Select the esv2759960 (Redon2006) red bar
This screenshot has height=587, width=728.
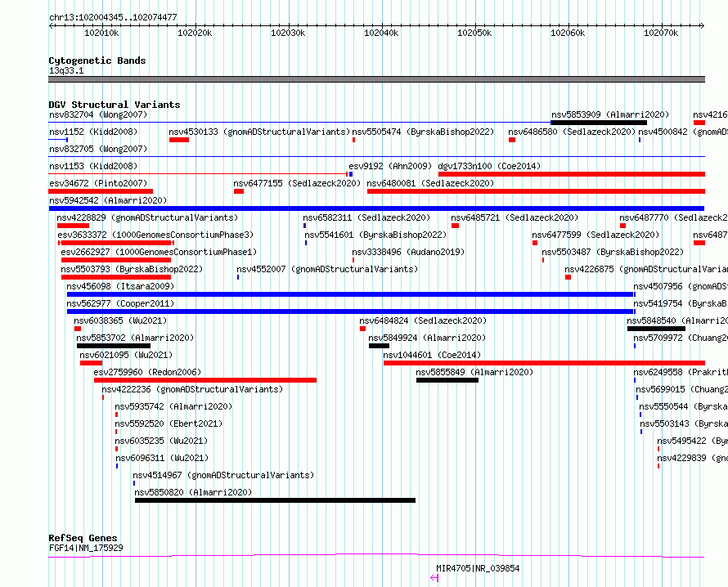coord(205,380)
